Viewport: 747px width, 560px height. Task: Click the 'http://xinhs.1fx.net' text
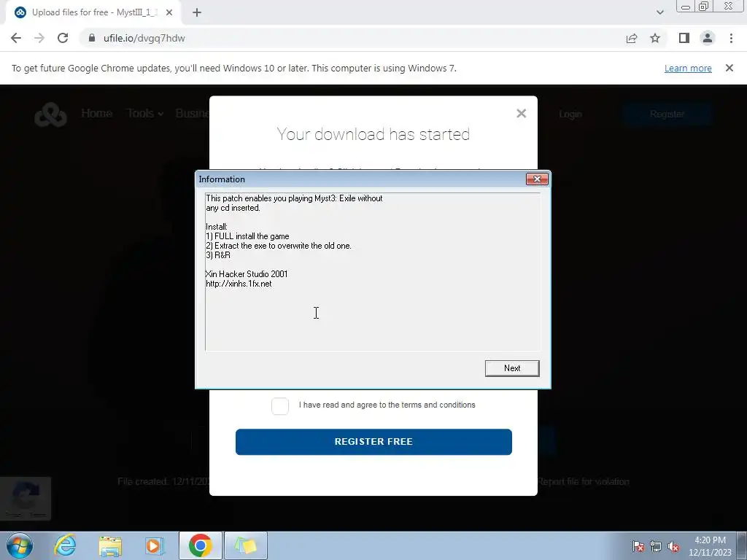pos(239,284)
